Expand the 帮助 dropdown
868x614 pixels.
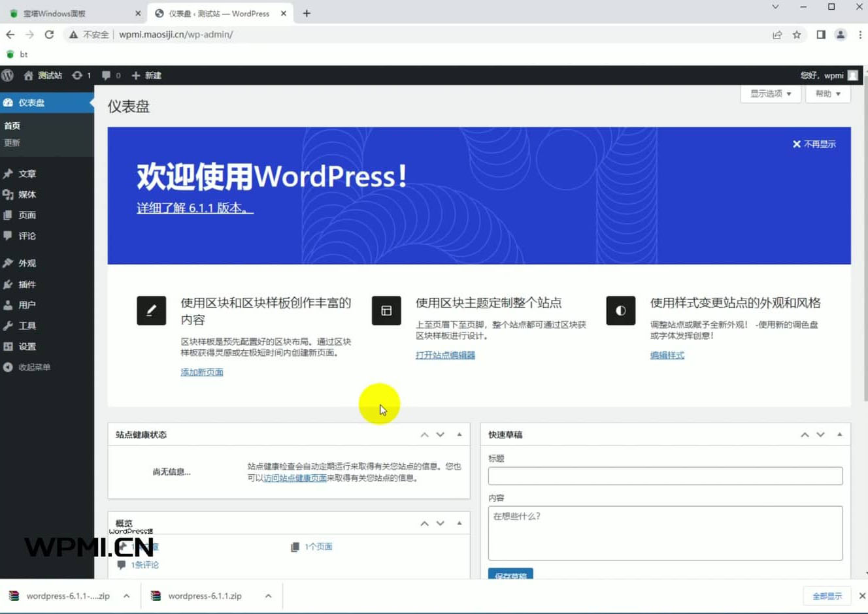(x=827, y=93)
